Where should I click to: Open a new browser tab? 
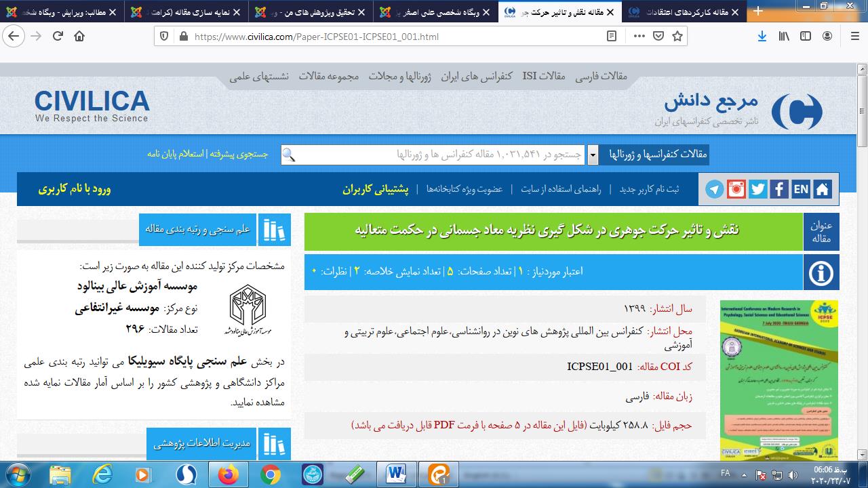[x=757, y=12]
